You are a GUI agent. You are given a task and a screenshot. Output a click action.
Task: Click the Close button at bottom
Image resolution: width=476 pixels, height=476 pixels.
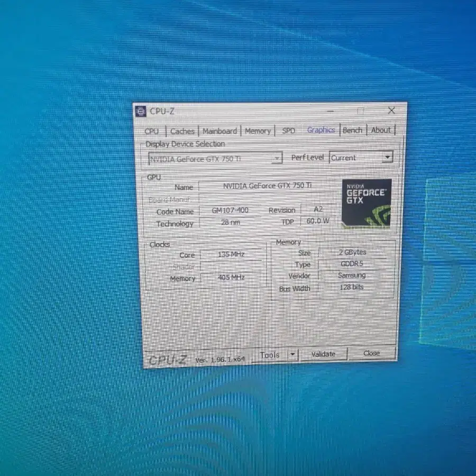tap(372, 353)
